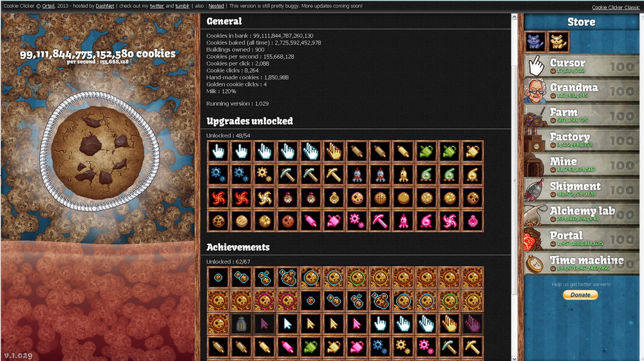Select the golden pickaxe upgrade icon
The width and height of the screenshot is (644, 361).
pos(333,175)
